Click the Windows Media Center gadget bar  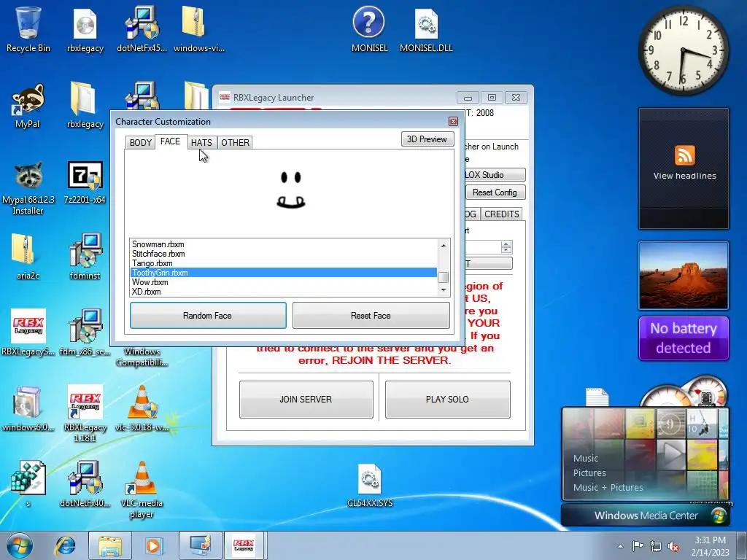tap(645, 516)
